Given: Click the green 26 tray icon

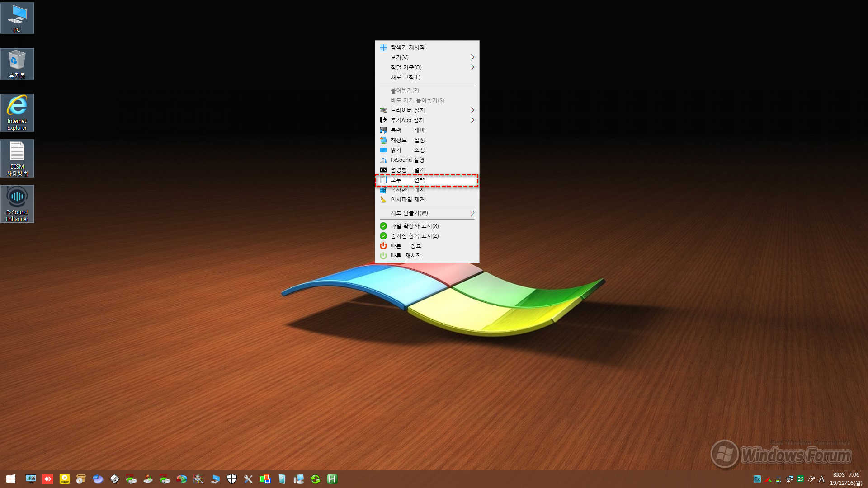Looking at the screenshot, I should [801, 479].
